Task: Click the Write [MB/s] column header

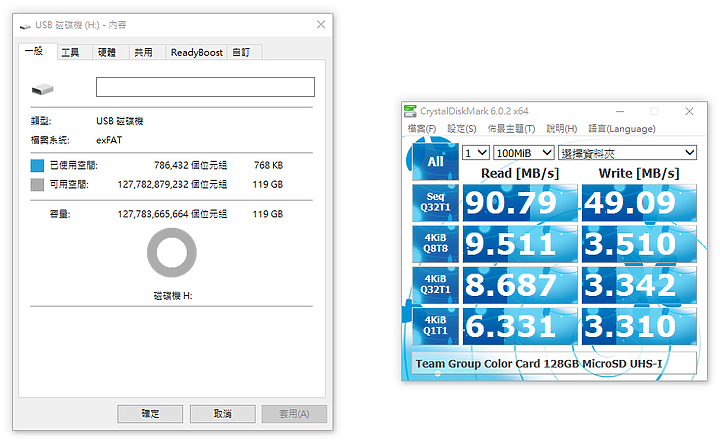Action: click(639, 173)
